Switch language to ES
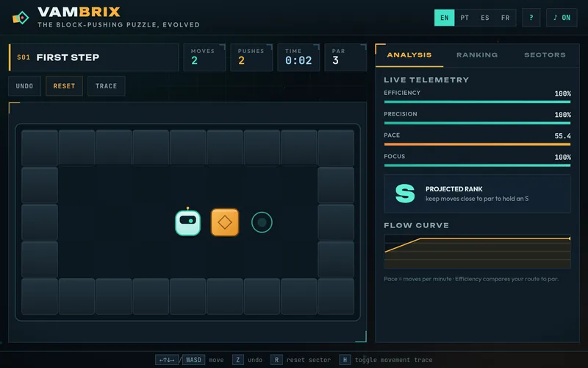588x368 pixels. pos(485,18)
